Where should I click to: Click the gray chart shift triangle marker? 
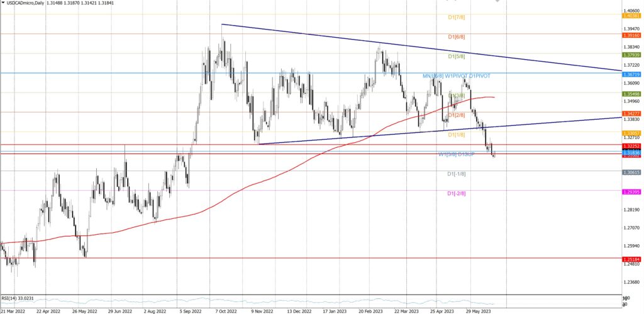pos(497,1)
